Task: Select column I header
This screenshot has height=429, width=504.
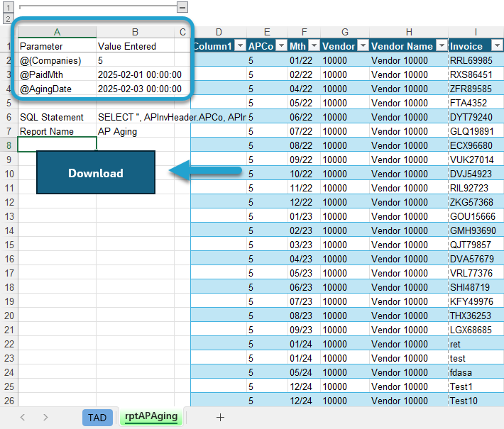Action: 476,32
